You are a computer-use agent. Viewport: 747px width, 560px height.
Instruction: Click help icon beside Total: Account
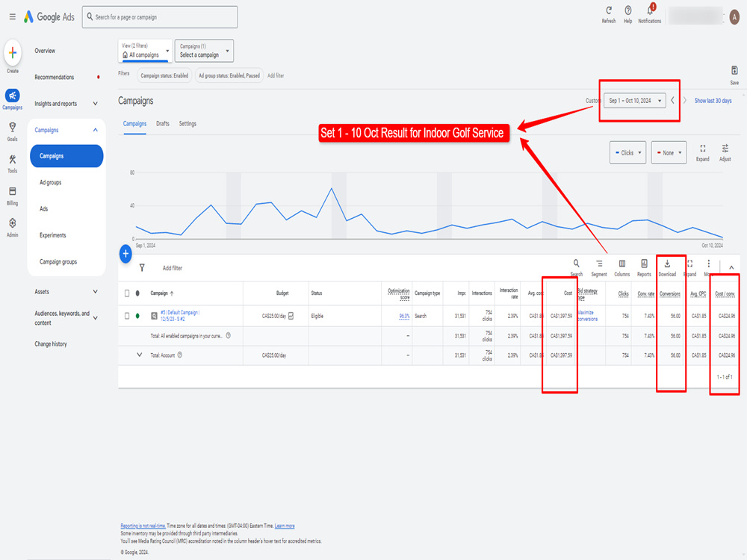[x=179, y=355]
